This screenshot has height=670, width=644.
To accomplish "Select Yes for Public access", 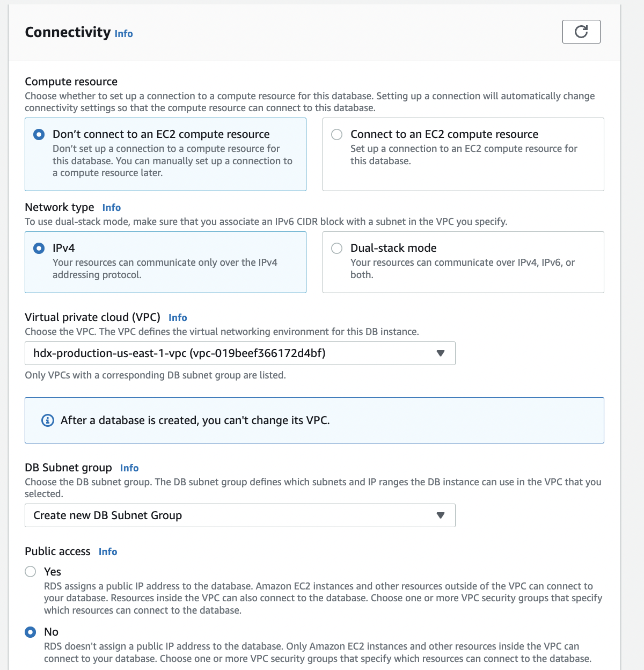I will tap(31, 572).
